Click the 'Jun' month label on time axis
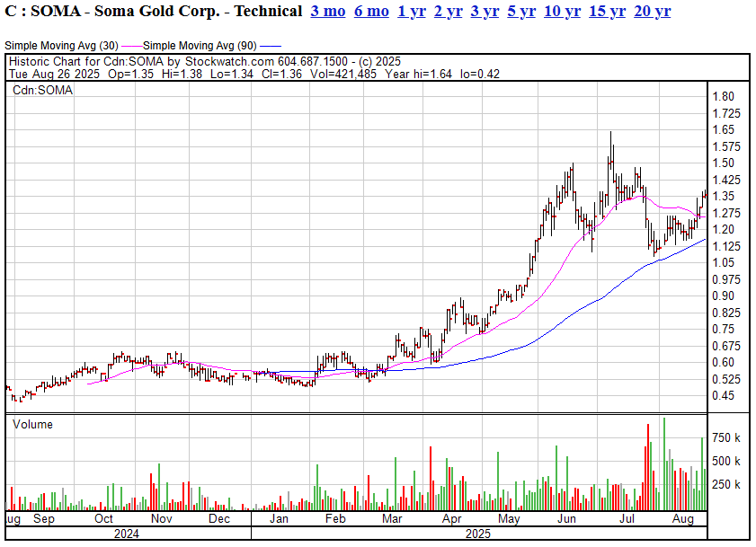Image resolution: width=756 pixels, height=547 pixels. [x=566, y=519]
